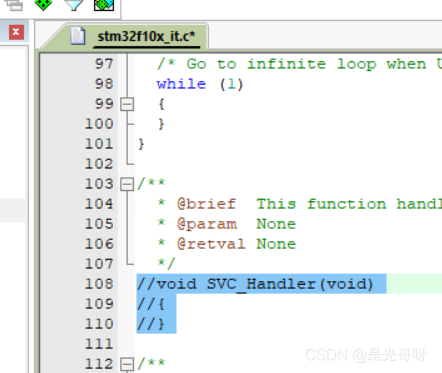Click the green-blue packages toolbar icon
Viewport: 442px width, 373px height.
pyautogui.click(x=104, y=4)
